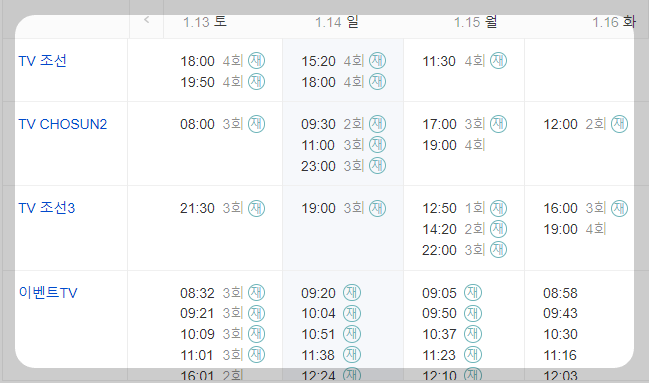This screenshot has height=383, width=649.
Task: Click rerun badge next to TV 조선 15:20
Action: click(x=377, y=60)
